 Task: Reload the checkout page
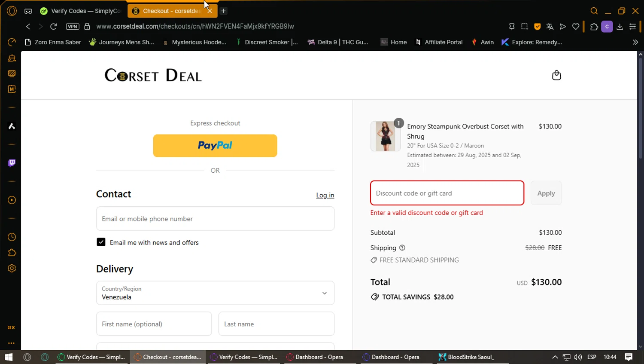pyautogui.click(x=54, y=26)
